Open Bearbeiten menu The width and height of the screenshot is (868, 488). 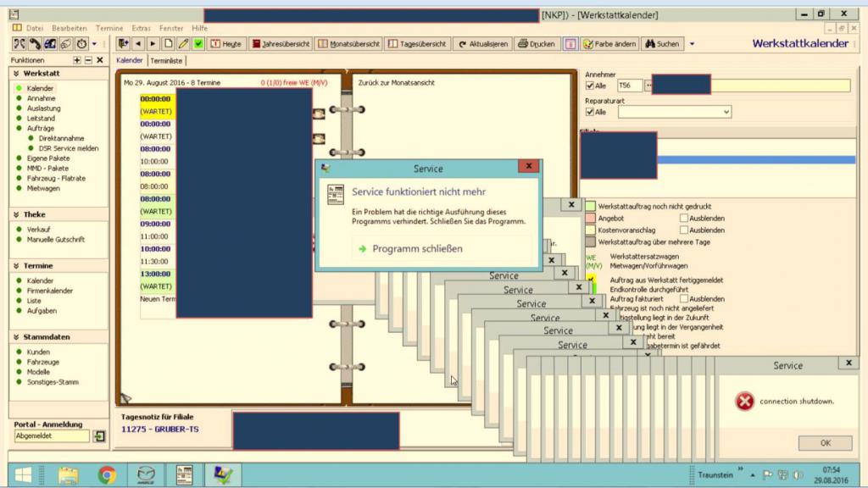pos(70,28)
